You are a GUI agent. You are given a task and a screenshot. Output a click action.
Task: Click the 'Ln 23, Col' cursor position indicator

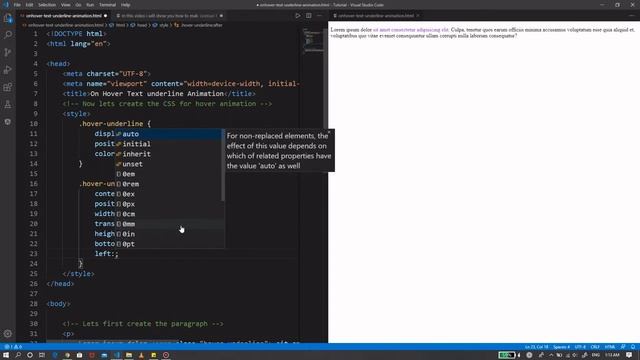coord(536,347)
